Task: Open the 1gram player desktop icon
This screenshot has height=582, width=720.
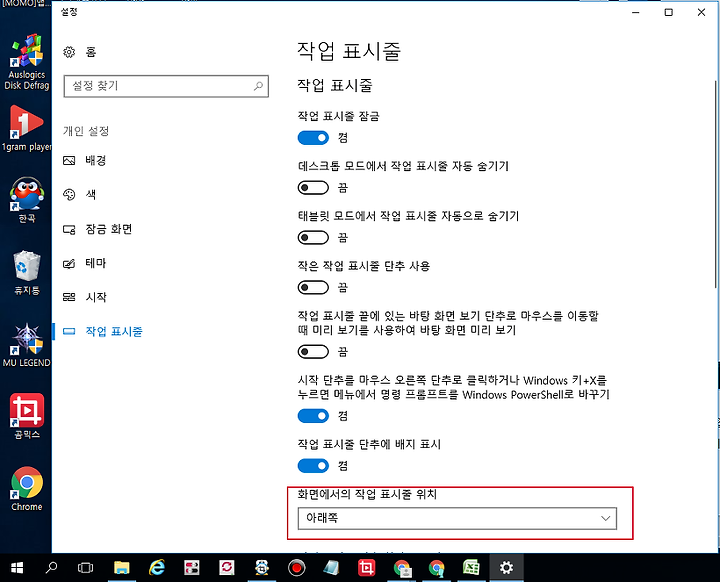Action: click(x=27, y=128)
